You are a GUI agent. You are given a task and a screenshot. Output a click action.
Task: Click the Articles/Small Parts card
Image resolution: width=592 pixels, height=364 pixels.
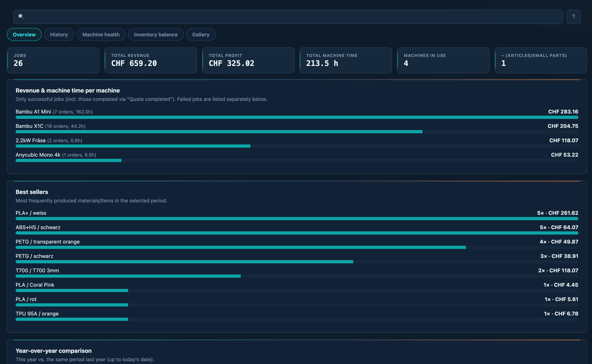click(x=541, y=60)
